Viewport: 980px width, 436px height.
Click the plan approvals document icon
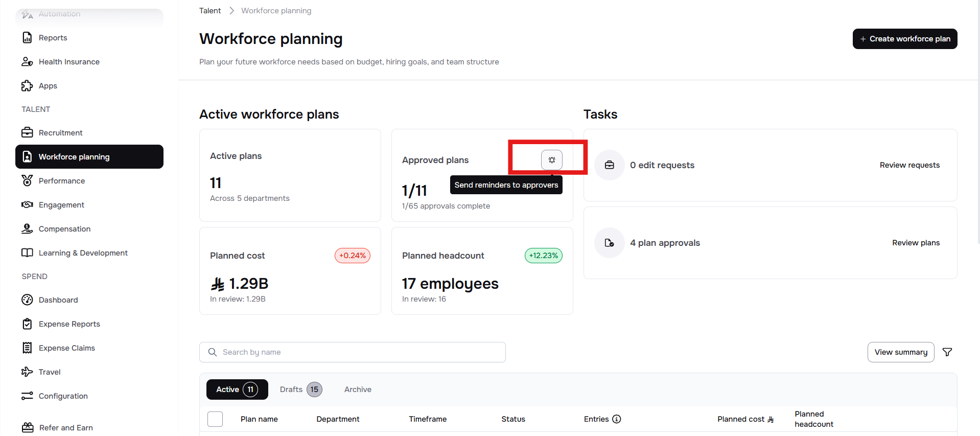click(x=610, y=243)
